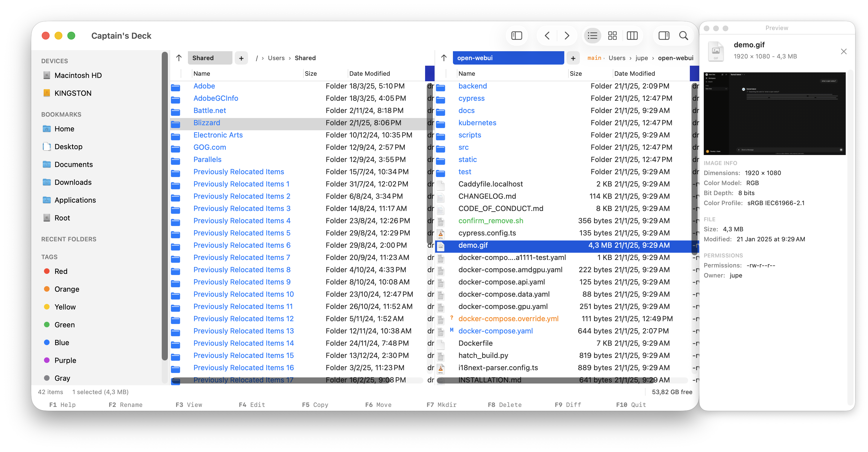This screenshot has width=868, height=452.
Task: Close the demo.gif preview panel
Action: 844,51
